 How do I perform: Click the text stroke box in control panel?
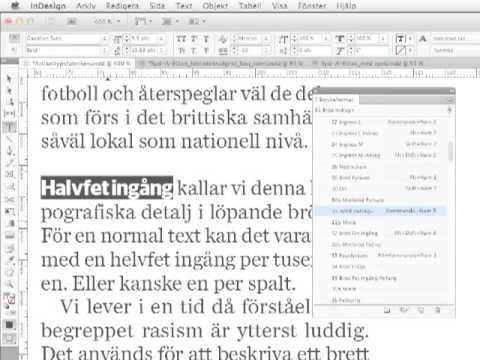point(400,51)
